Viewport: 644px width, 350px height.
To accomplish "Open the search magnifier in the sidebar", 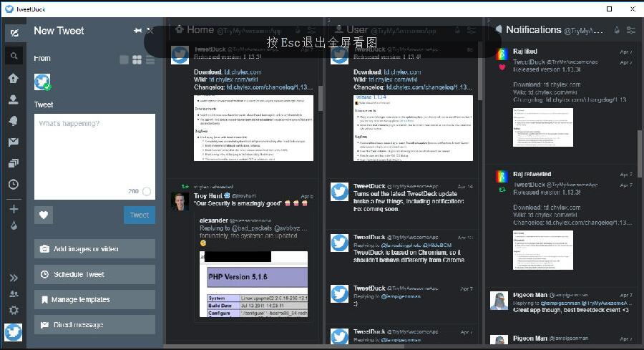I will pos(14,55).
